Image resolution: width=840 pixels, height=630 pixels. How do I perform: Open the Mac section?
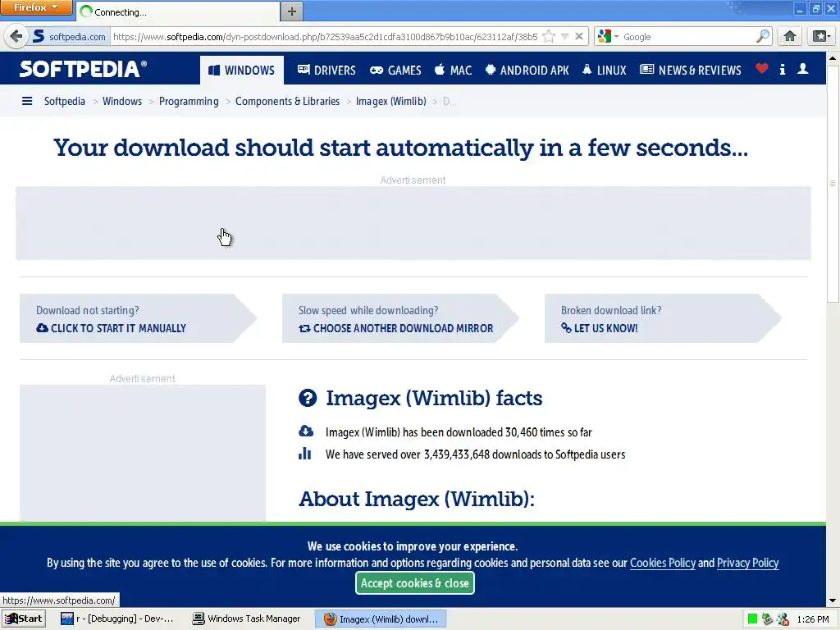click(x=453, y=71)
